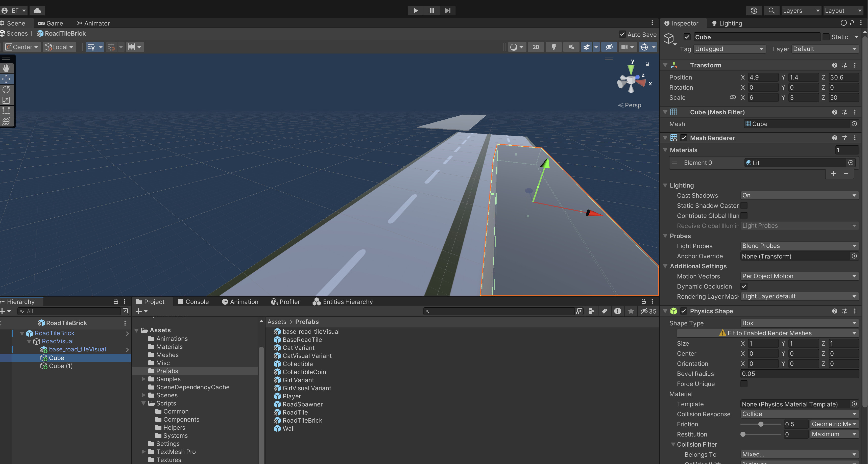Uncheck Dynamic Occlusion in Mesh Renderer

(744, 287)
